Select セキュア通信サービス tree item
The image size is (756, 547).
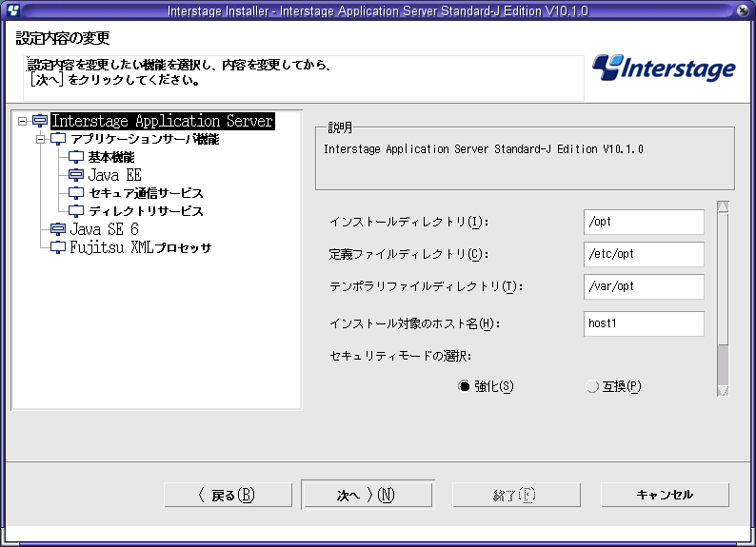click(x=146, y=193)
